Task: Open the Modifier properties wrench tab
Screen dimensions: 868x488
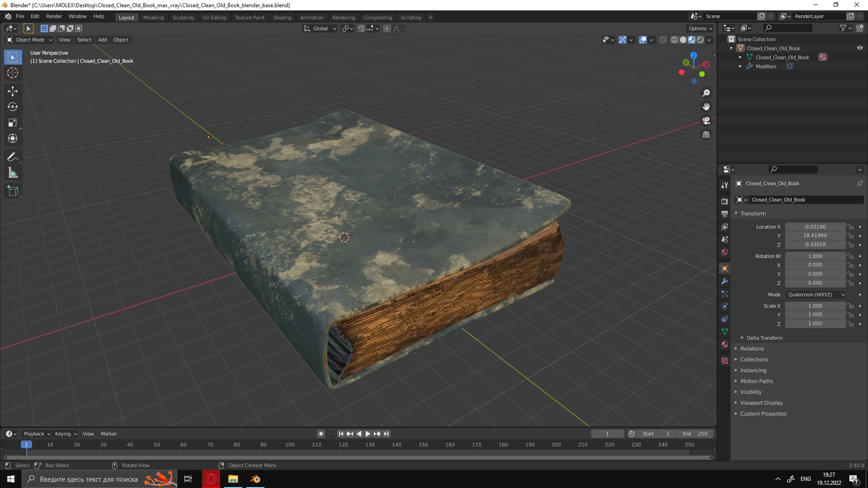Action: tap(725, 281)
